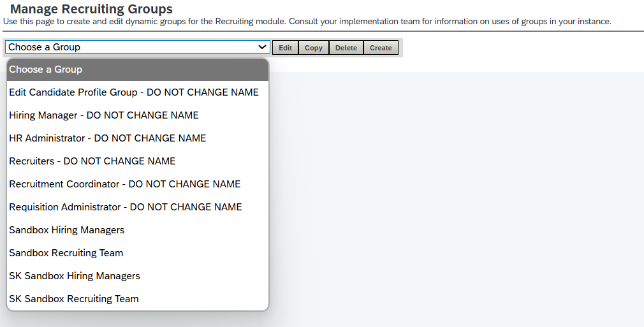Click the Create button

(x=381, y=48)
